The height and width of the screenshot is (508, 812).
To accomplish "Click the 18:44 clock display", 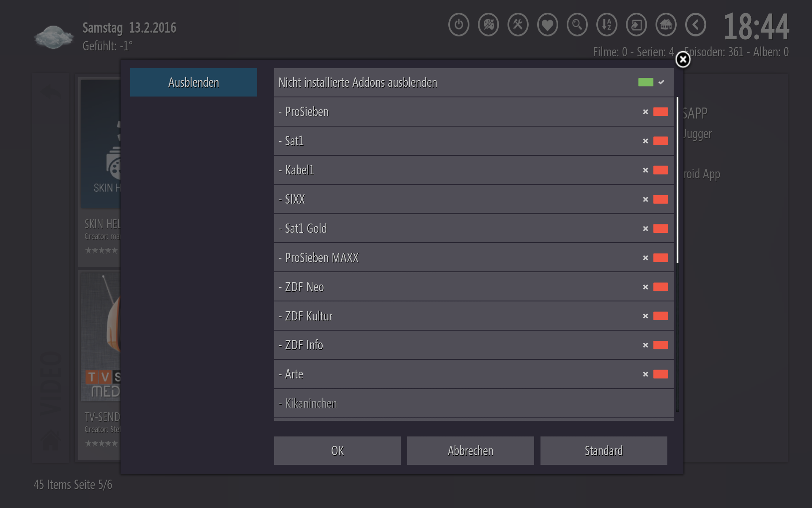I will pyautogui.click(x=756, y=26).
